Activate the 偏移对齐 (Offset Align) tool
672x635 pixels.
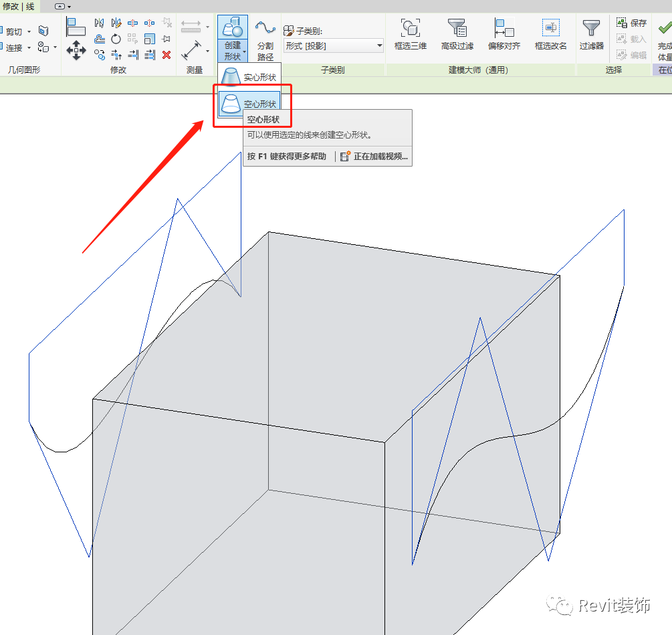pos(503,34)
